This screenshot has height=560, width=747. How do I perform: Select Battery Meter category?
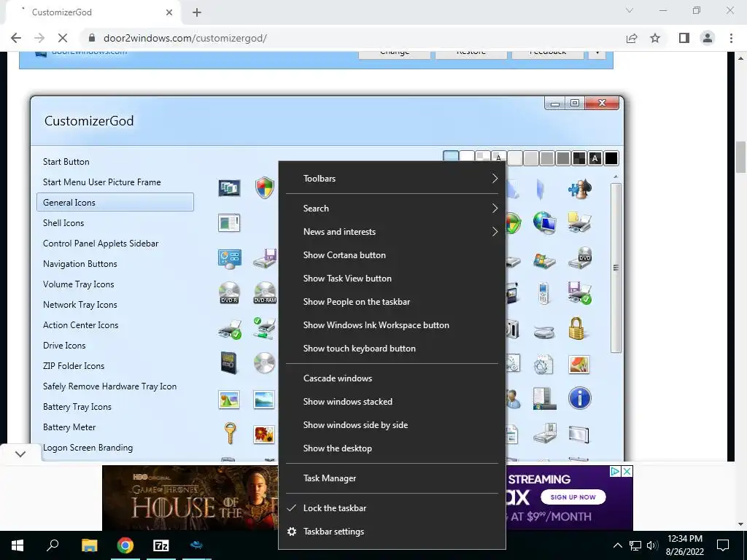click(x=69, y=427)
